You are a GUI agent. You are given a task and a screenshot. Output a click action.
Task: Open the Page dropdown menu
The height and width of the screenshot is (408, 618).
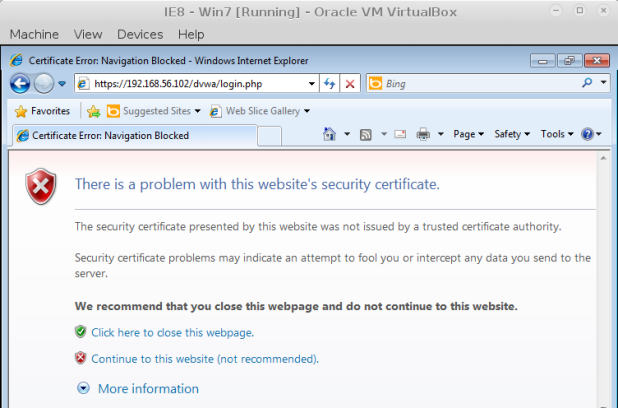[x=467, y=134]
